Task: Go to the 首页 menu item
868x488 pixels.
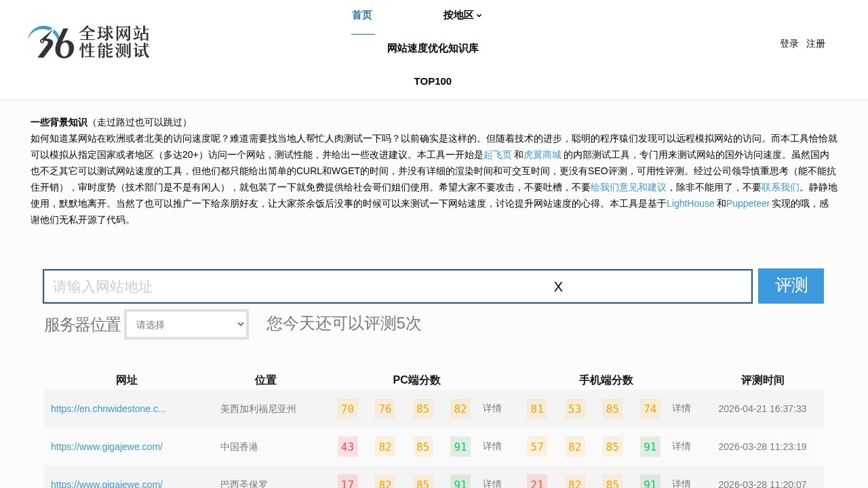Action: coord(362,16)
